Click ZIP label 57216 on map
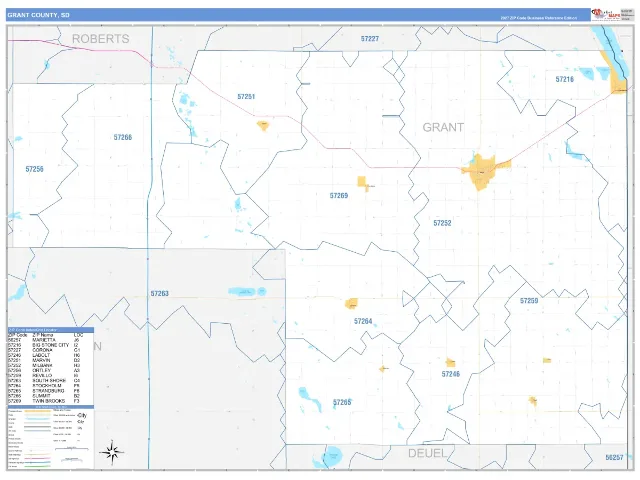 [564, 79]
